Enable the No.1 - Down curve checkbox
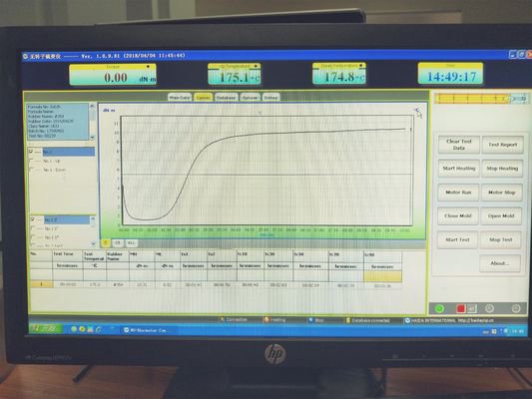 (x=31, y=170)
